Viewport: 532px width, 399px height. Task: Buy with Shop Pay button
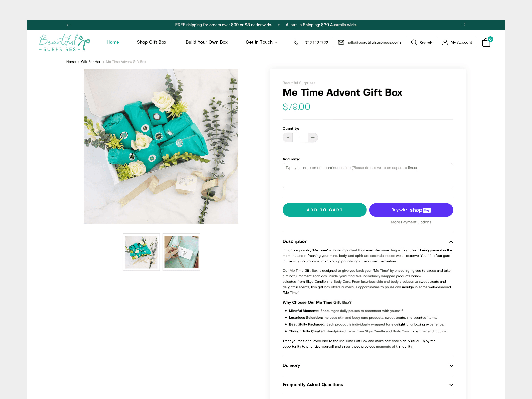pyautogui.click(x=411, y=210)
